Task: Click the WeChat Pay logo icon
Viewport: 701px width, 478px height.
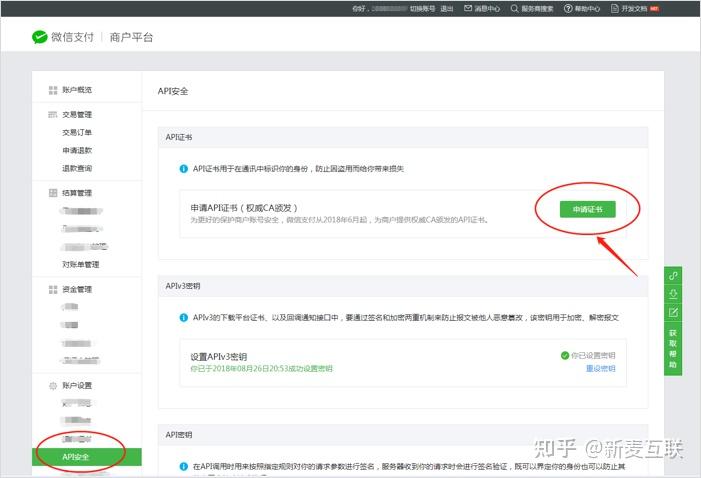Action: (x=39, y=37)
